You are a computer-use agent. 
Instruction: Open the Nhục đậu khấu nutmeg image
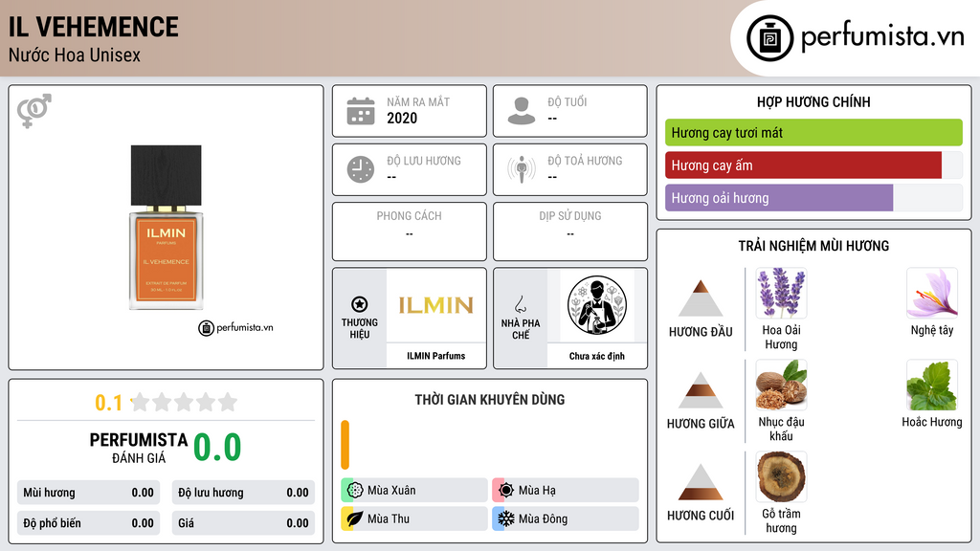781,385
